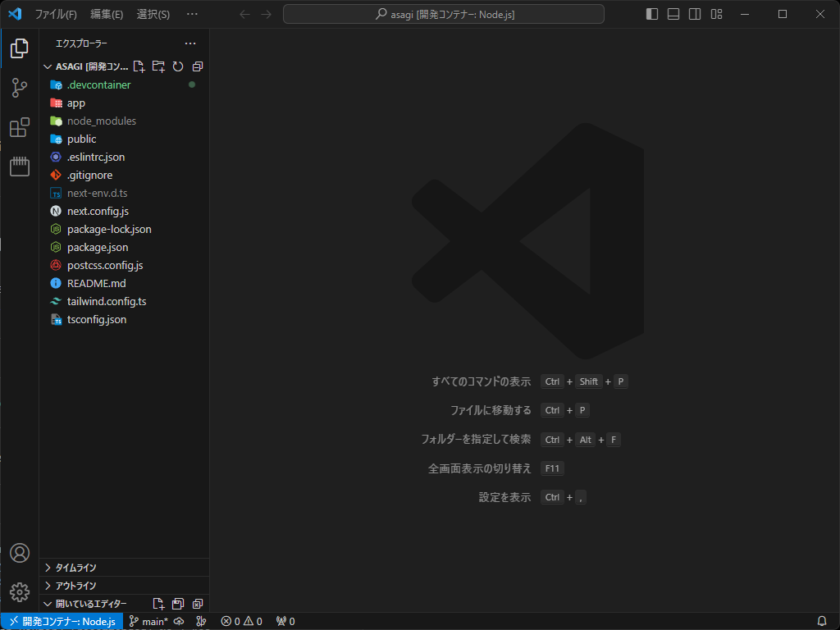Image resolution: width=840 pixels, height=630 pixels.
Task: Expand the タイムライン section
Action: 123,568
